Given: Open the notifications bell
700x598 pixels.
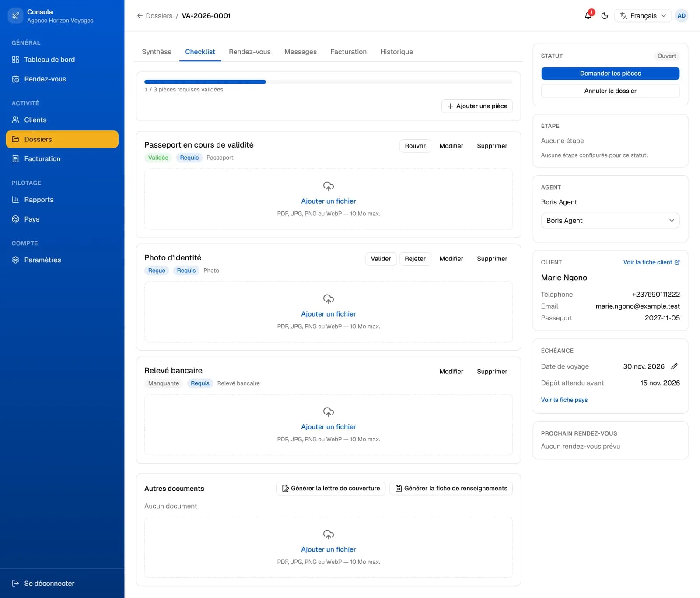Looking at the screenshot, I should (588, 15).
